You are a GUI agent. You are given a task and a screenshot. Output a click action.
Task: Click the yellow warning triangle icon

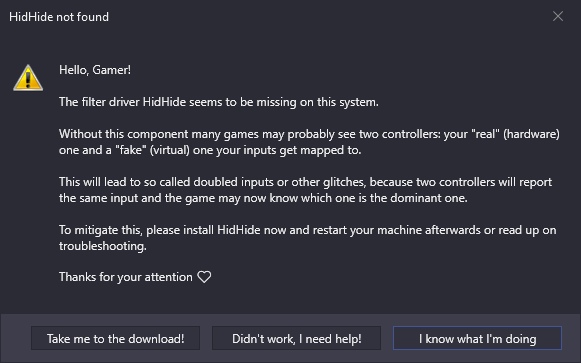[28, 78]
